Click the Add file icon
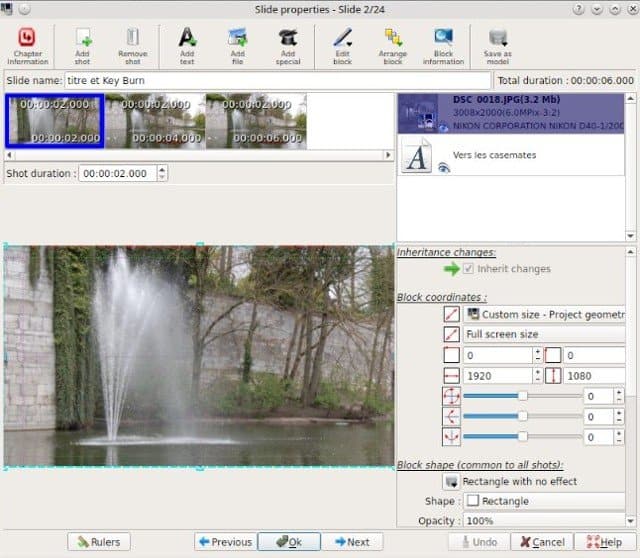The image size is (640, 558). (x=238, y=46)
